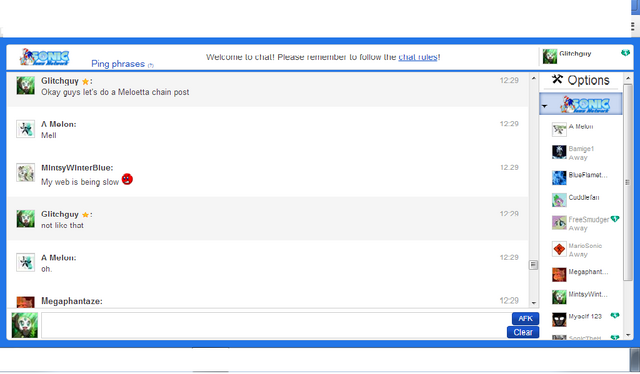
Task: Open the Options wrench icon in sidebar
Action: coord(557,79)
